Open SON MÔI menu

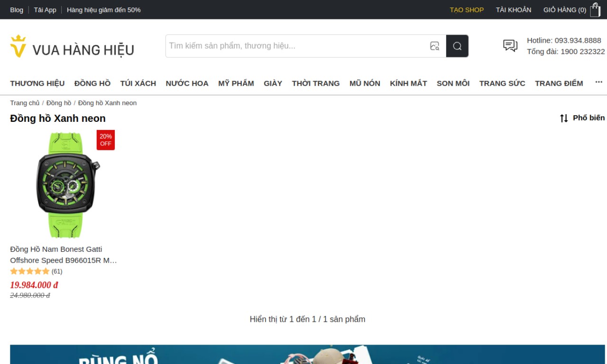point(453,83)
